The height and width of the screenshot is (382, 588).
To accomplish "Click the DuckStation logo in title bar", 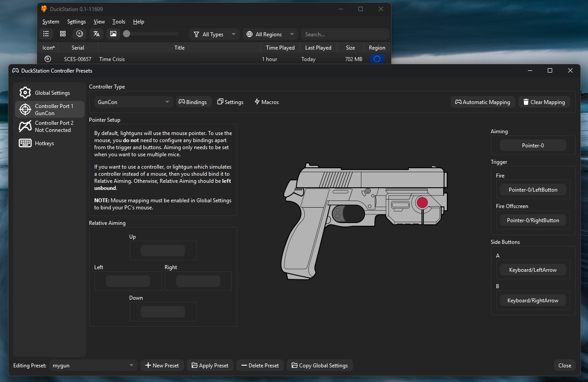I will click(44, 9).
